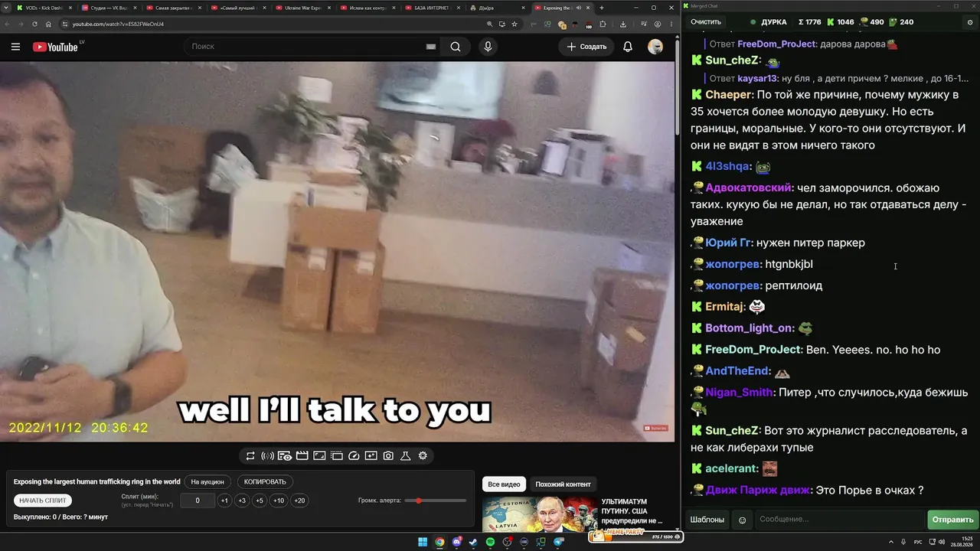
Task: Click username Chaeper in the chat
Action: [728, 95]
